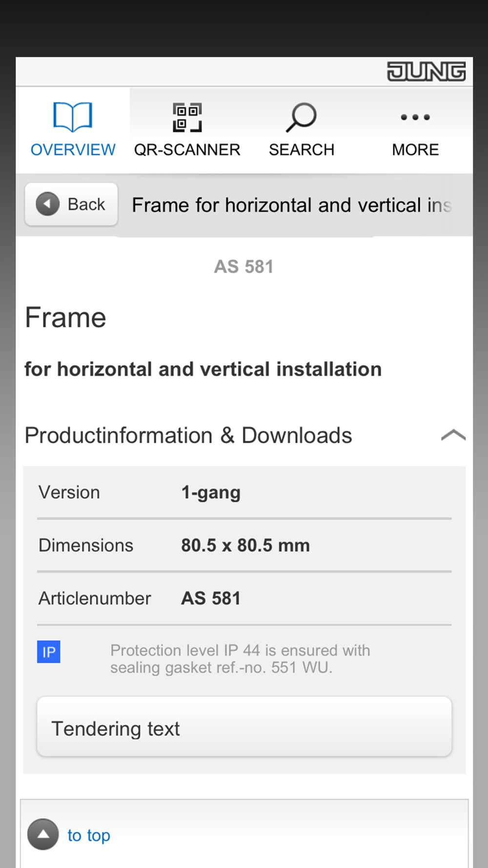Select the MORE tab label
This screenshot has height=868, width=488.
coord(416,150)
